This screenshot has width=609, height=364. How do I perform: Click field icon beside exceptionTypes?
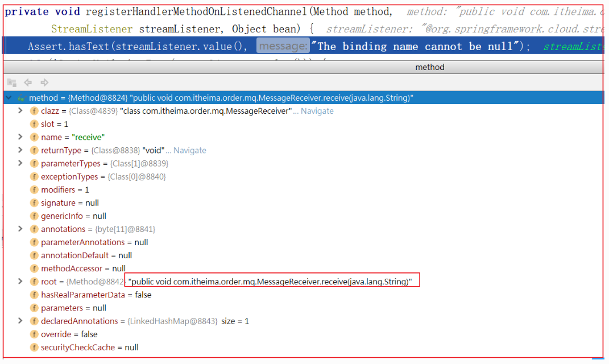click(34, 177)
